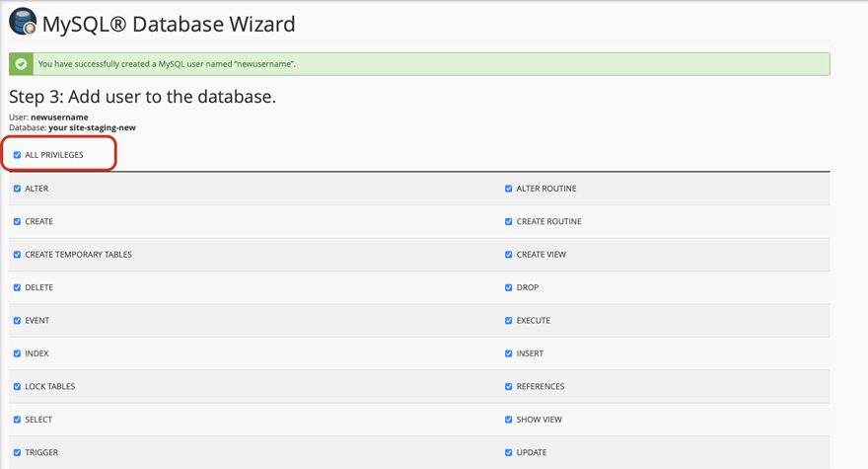Click database name 'your site-staging-new'

[92, 127]
